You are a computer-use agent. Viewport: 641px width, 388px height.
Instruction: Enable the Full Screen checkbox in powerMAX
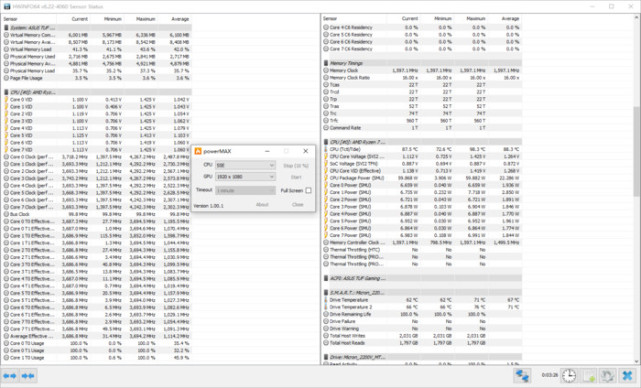(308, 191)
